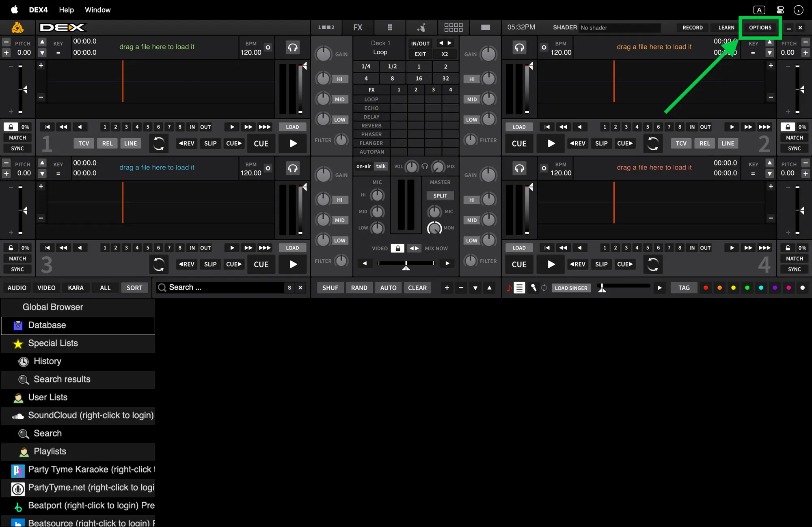Click the microphone icon beside LOAD SINGER
812x527 pixels.
click(x=533, y=288)
